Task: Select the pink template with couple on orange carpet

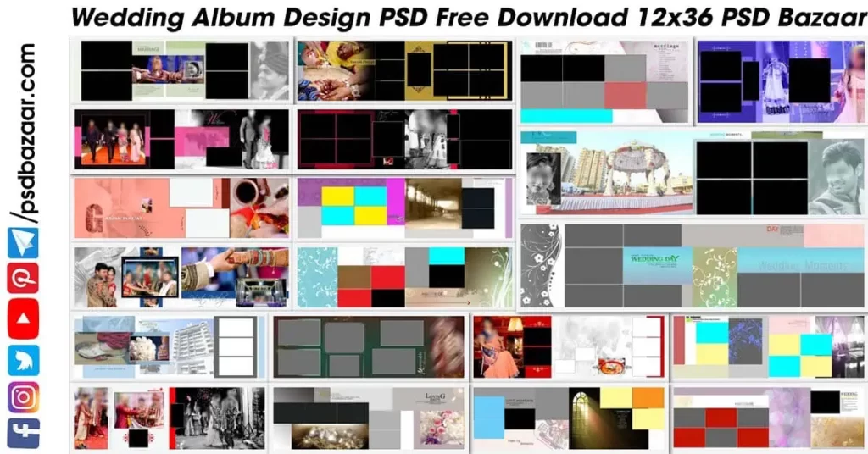Action: (x=181, y=139)
